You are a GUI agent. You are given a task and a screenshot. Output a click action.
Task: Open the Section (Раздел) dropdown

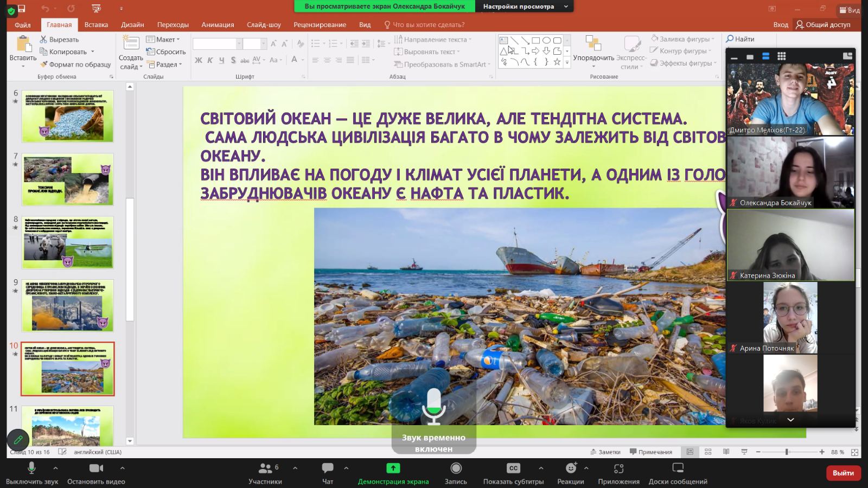[164, 64]
